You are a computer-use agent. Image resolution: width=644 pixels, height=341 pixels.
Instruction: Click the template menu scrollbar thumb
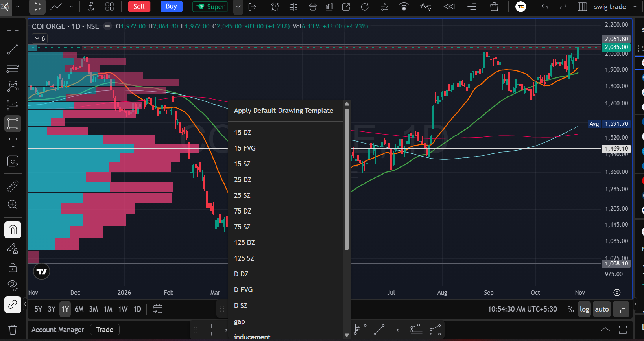coord(347,179)
